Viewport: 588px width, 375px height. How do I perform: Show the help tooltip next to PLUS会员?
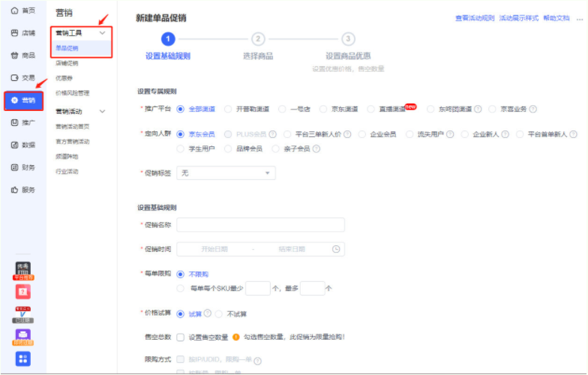coord(273,134)
